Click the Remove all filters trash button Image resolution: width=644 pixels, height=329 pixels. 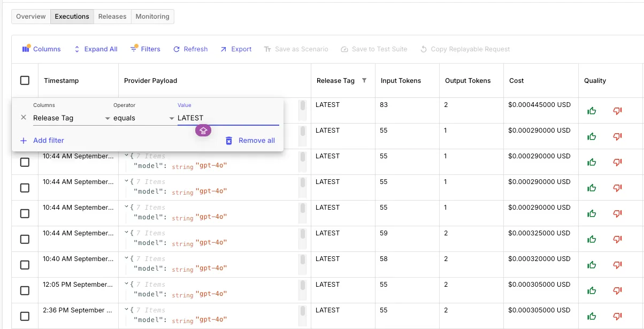[250, 140]
